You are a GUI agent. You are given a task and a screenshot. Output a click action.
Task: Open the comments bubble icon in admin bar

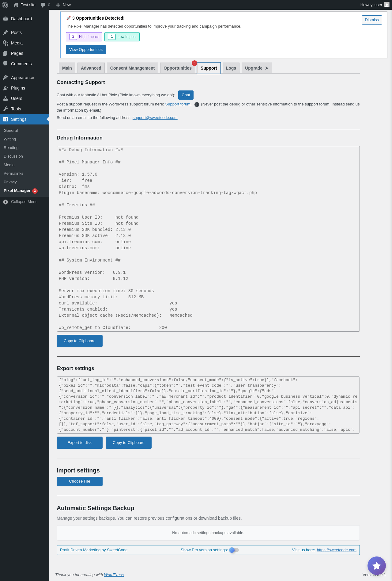pos(43,5)
